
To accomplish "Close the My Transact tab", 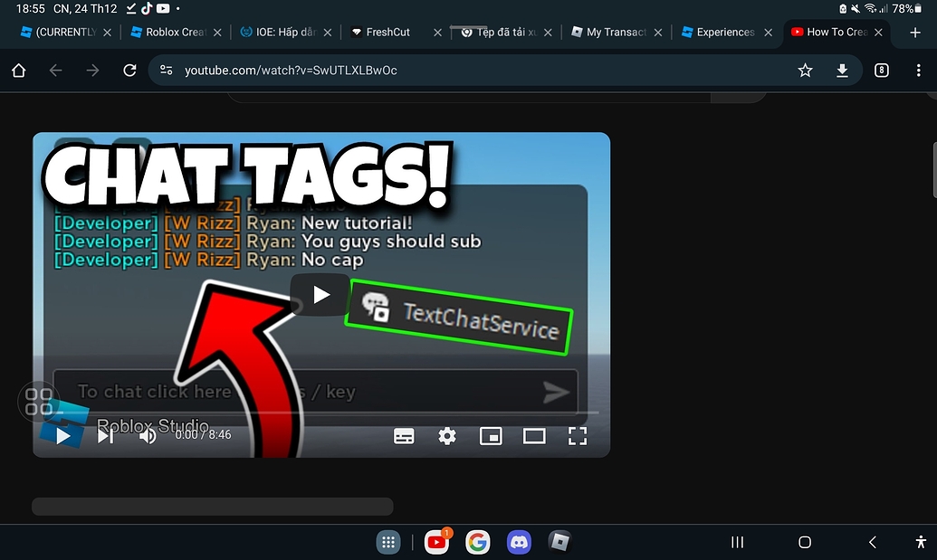I will pos(658,33).
